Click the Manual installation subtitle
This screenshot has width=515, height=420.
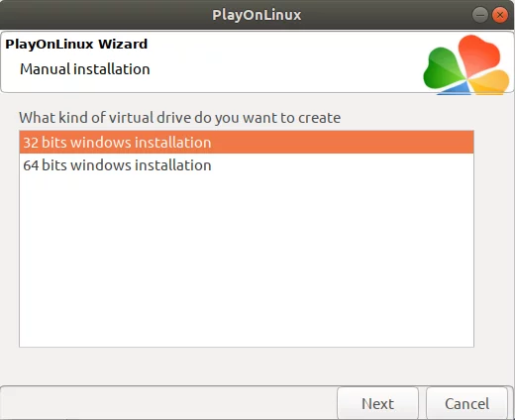point(85,69)
